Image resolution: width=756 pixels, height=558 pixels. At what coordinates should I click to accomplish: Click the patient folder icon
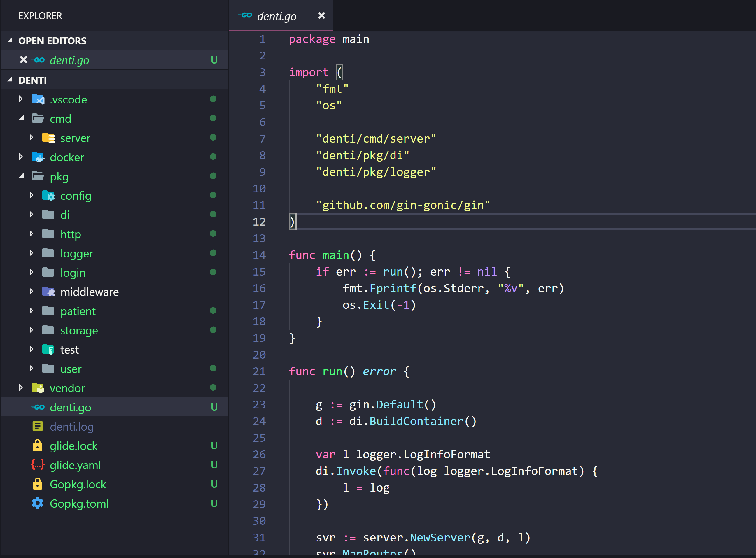click(x=48, y=311)
